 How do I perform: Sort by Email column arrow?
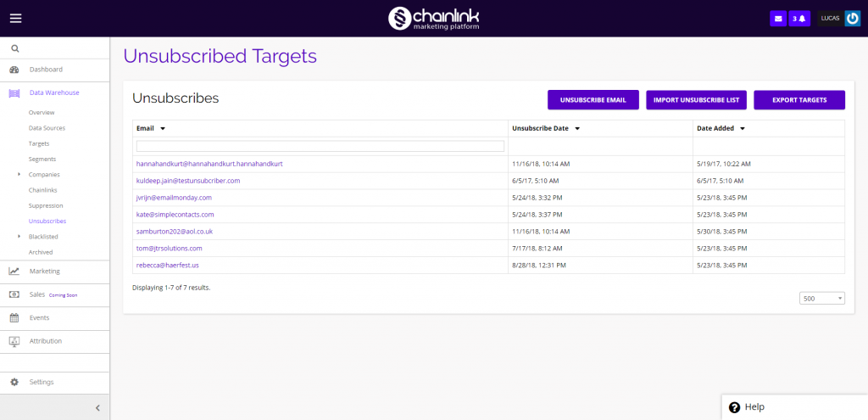pyautogui.click(x=163, y=129)
